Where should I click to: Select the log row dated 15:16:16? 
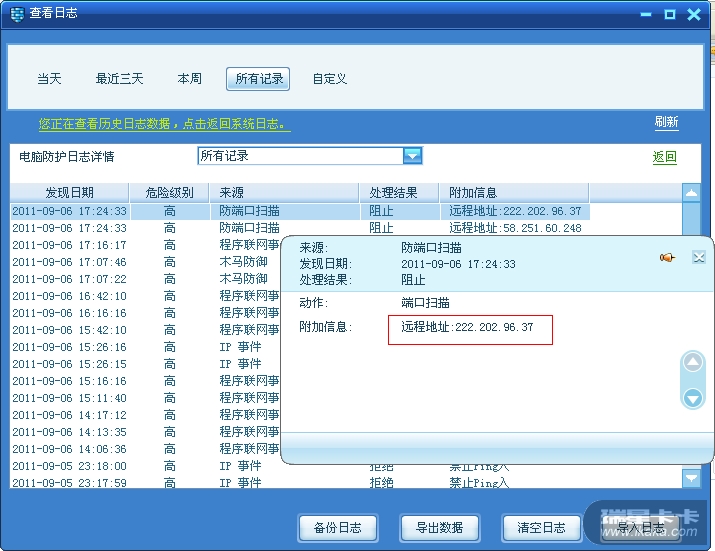(145, 381)
